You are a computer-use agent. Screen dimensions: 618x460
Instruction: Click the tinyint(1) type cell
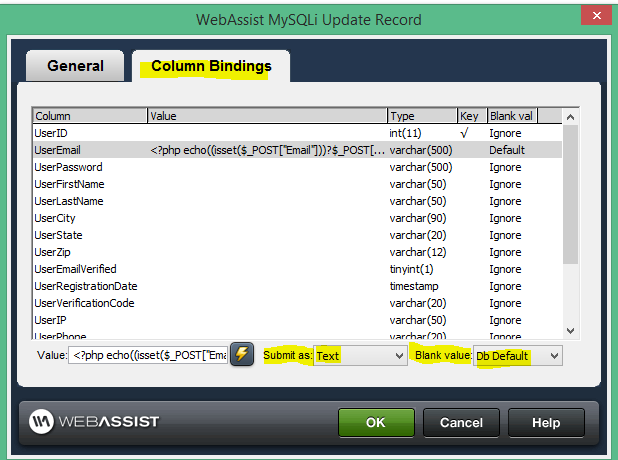411,269
